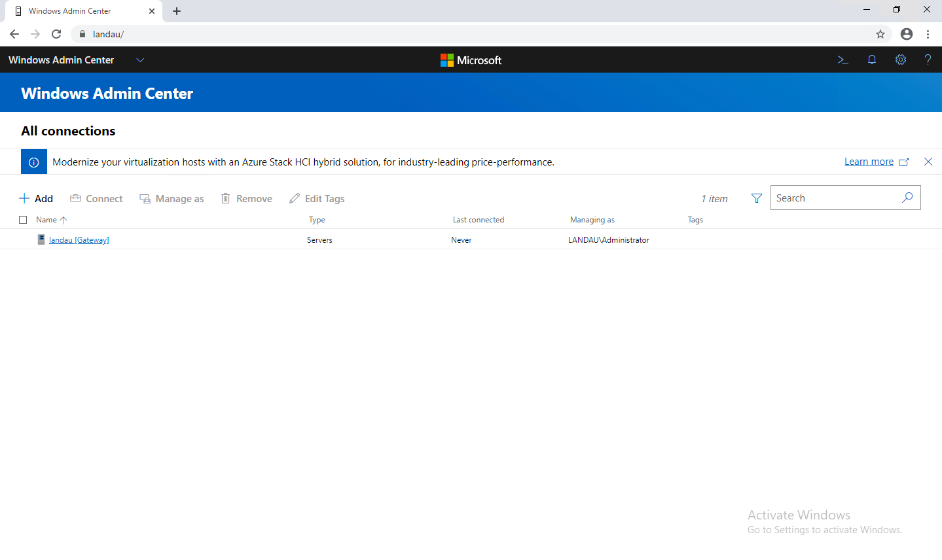Click the LANDAU\Administrator cell

609,240
